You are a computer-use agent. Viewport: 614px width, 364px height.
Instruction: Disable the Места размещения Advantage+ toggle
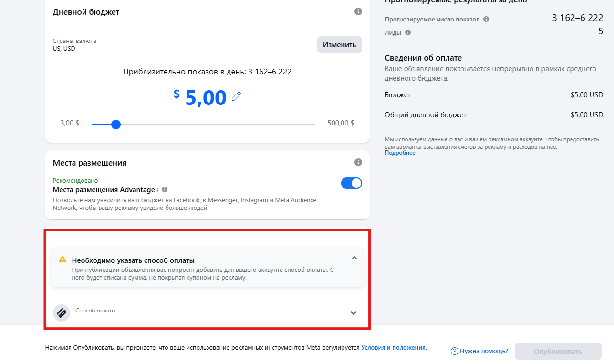(x=352, y=183)
